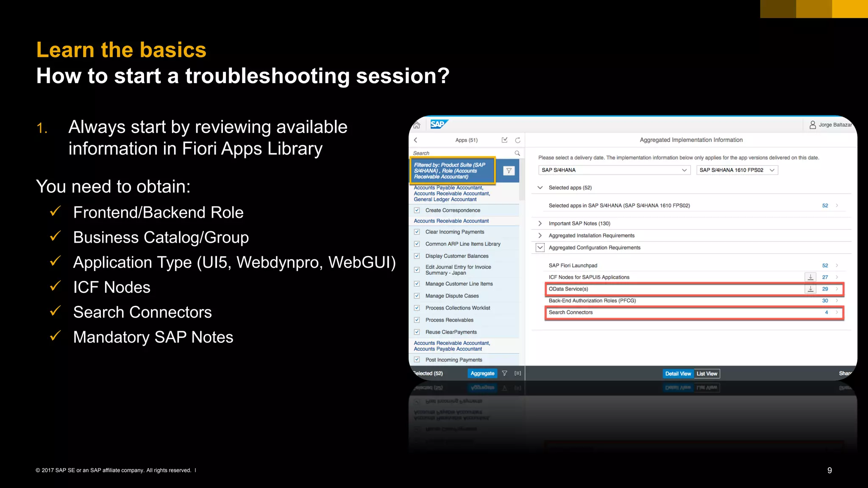Image resolution: width=868 pixels, height=488 pixels.
Task: Collapse the Selected apps (52) section
Action: [540, 188]
